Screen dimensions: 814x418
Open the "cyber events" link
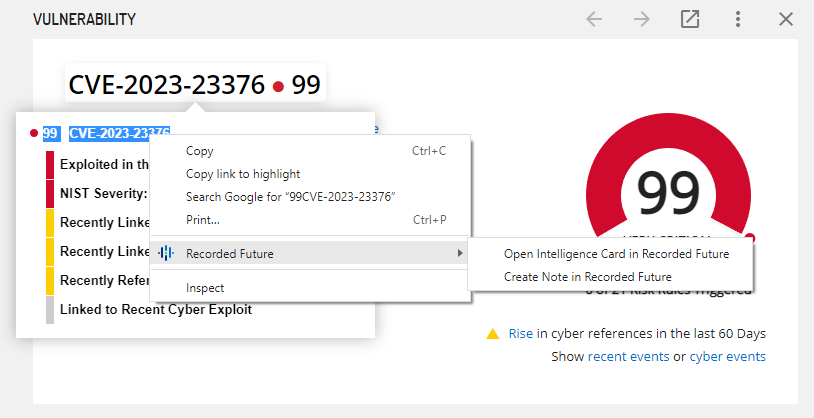click(727, 357)
